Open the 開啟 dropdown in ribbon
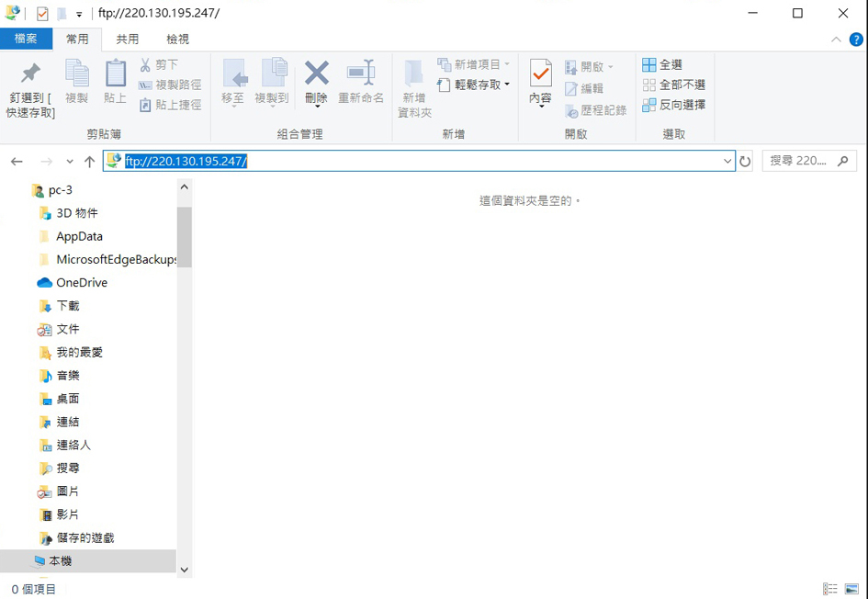The height and width of the screenshot is (599, 868). (589, 67)
